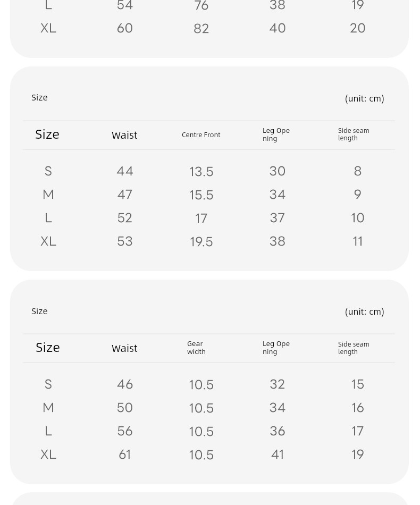Image resolution: width=420 pixels, height=505 pixels.
Task: Click the Leg Opening value 30
Action: point(278,171)
